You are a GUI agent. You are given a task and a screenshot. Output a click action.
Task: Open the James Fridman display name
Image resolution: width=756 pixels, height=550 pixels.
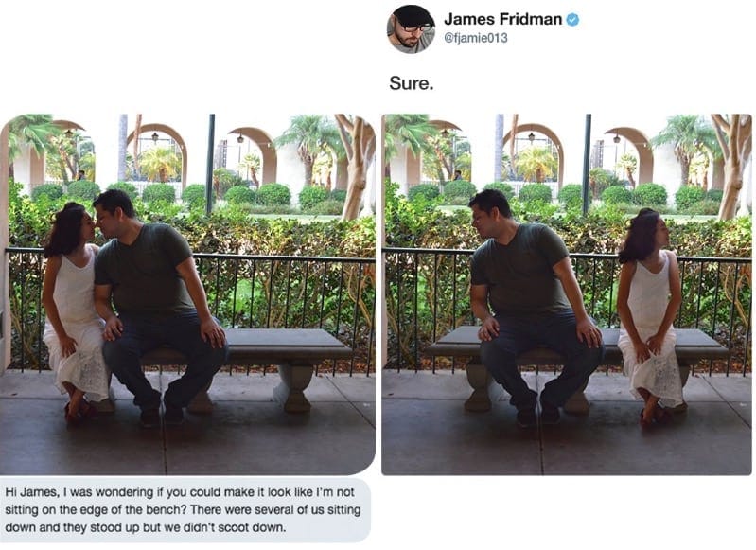pyautogui.click(x=502, y=19)
